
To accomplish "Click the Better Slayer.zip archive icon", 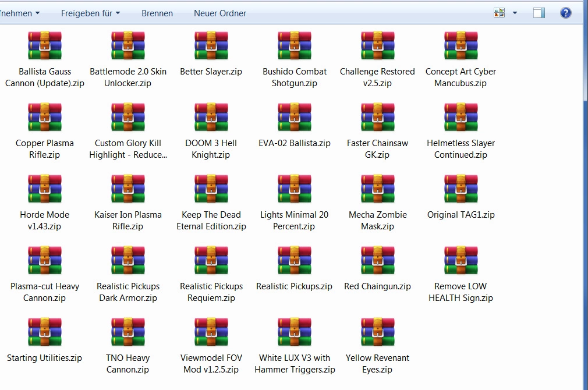I will (x=211, y=45).
